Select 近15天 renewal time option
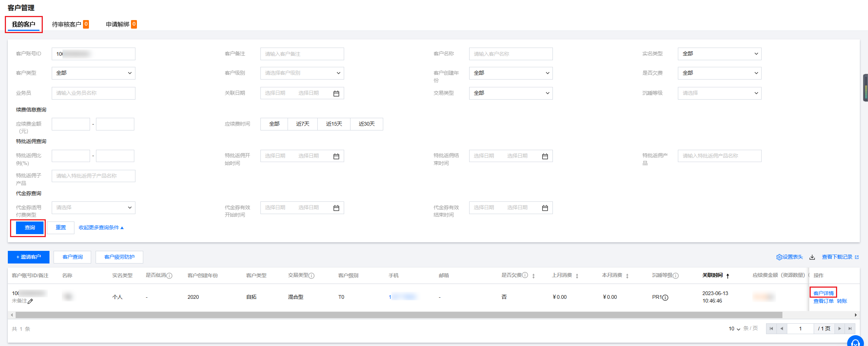This screenshot has height=346, width=868. click(x=334, y=124)
